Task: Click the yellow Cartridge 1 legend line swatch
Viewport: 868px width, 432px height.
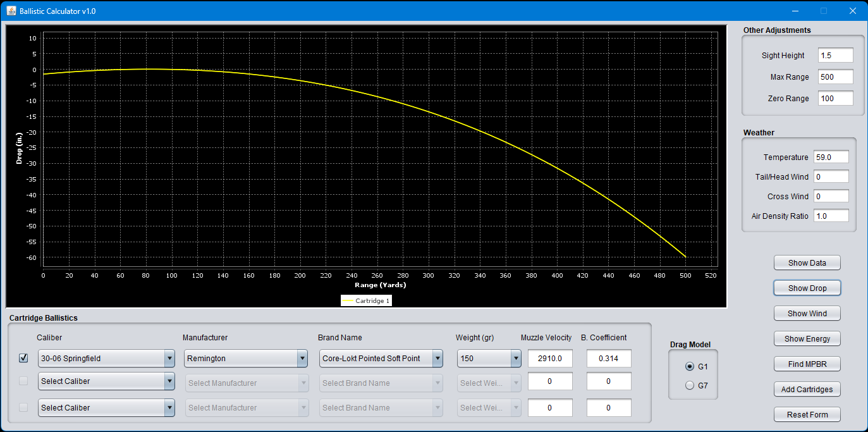Action: pos(348,301)
